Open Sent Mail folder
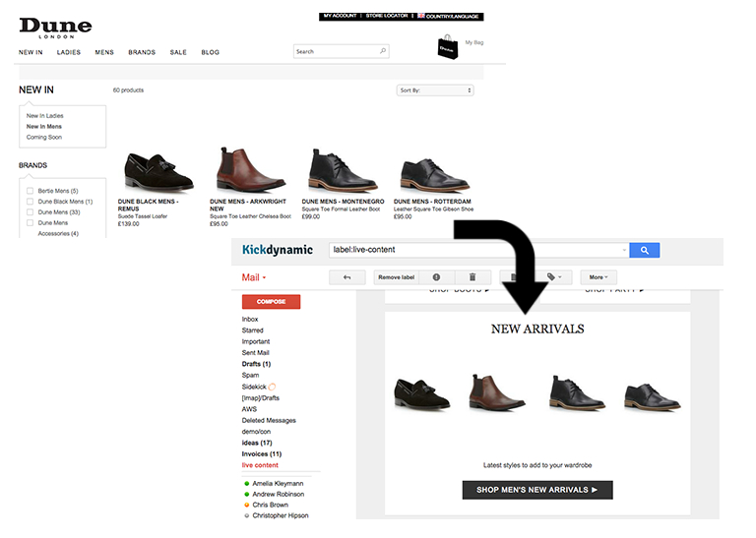The width and height of the screenshot is (756, 538). coord(255,352)
